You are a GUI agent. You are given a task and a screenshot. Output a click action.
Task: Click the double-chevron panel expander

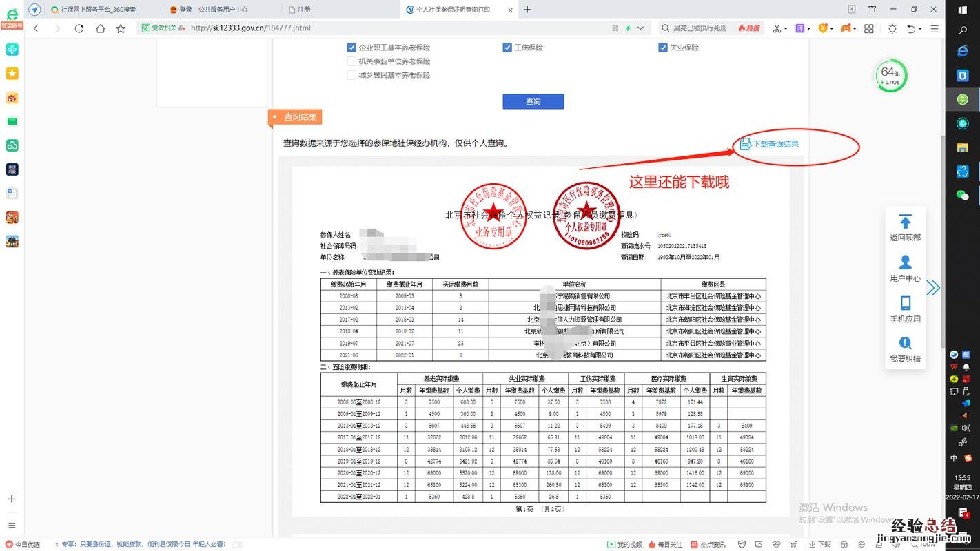pyautogui.click(x=933, y=287)
